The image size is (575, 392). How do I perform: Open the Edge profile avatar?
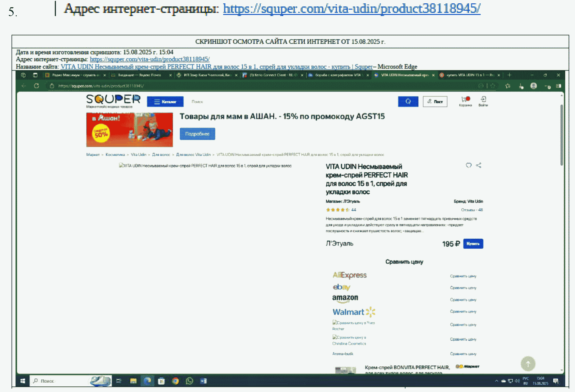point(534,86)
